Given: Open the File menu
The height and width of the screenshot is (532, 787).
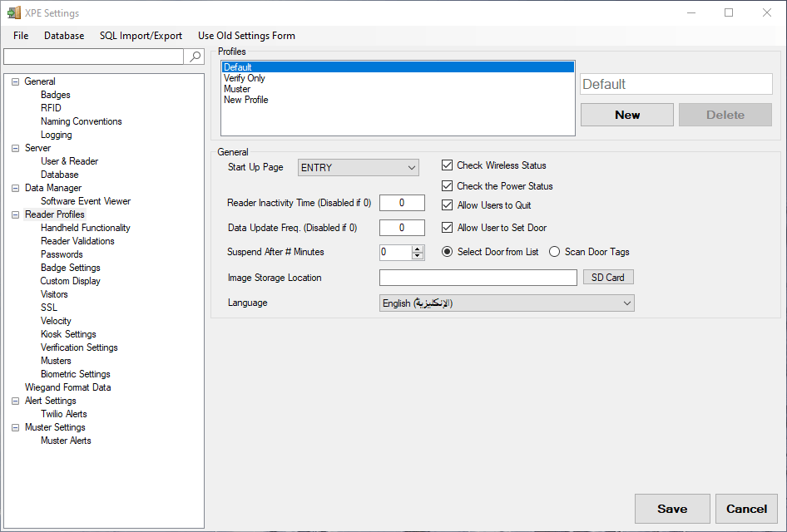Looking at the screenshot, I should pyautogui.click(x=21, y=36).
